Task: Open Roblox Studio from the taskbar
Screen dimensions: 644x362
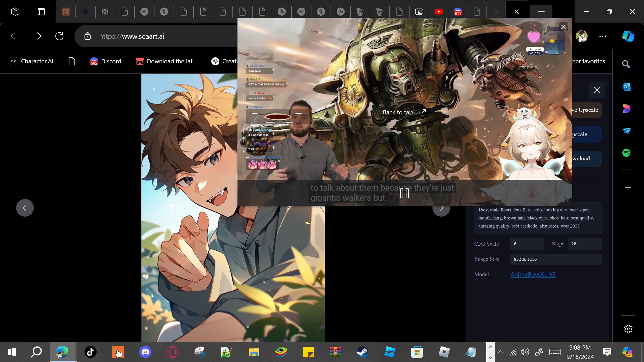Action: click(x=390, y=352)
